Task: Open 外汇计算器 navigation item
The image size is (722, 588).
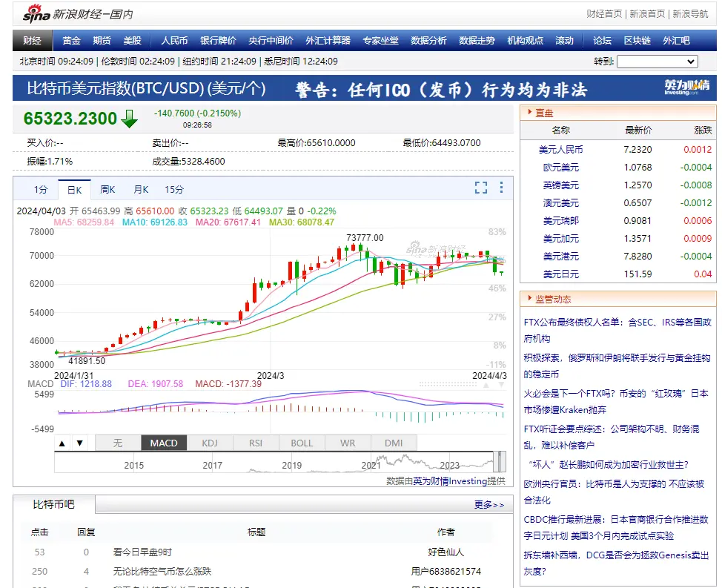Action: click(x=328, y=41)
